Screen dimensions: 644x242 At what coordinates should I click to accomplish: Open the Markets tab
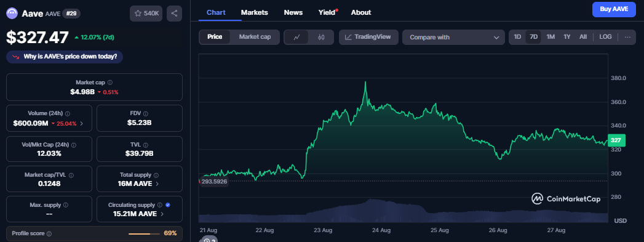[x=254, y=12]
